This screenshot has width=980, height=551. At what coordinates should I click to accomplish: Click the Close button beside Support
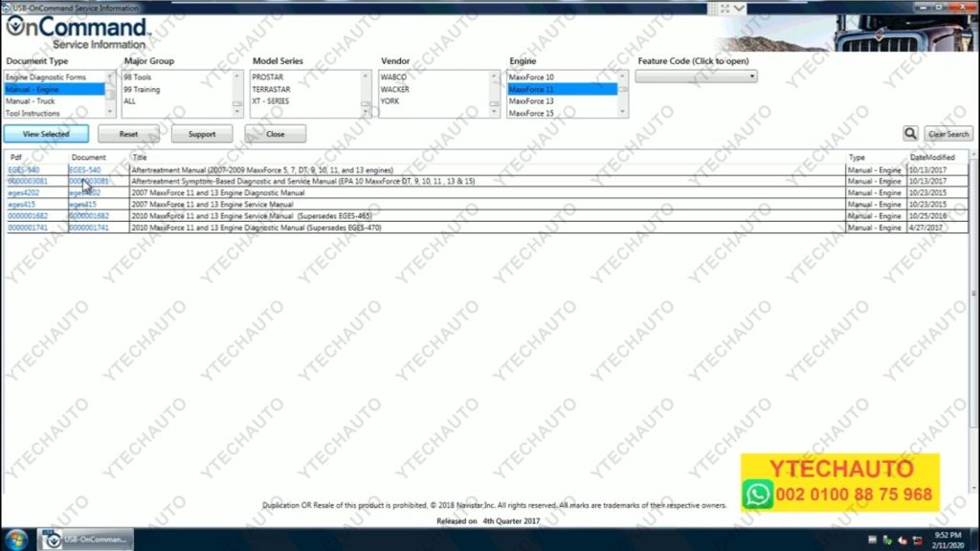coord(275,134)
